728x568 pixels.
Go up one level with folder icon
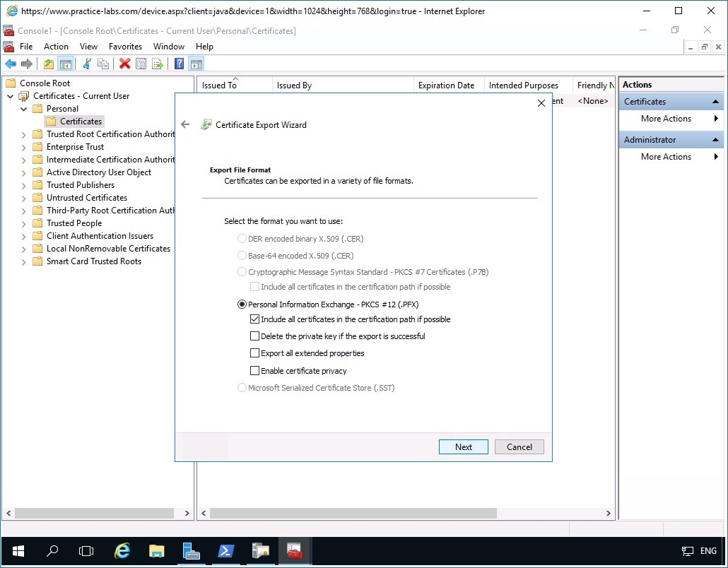(48, 64)
